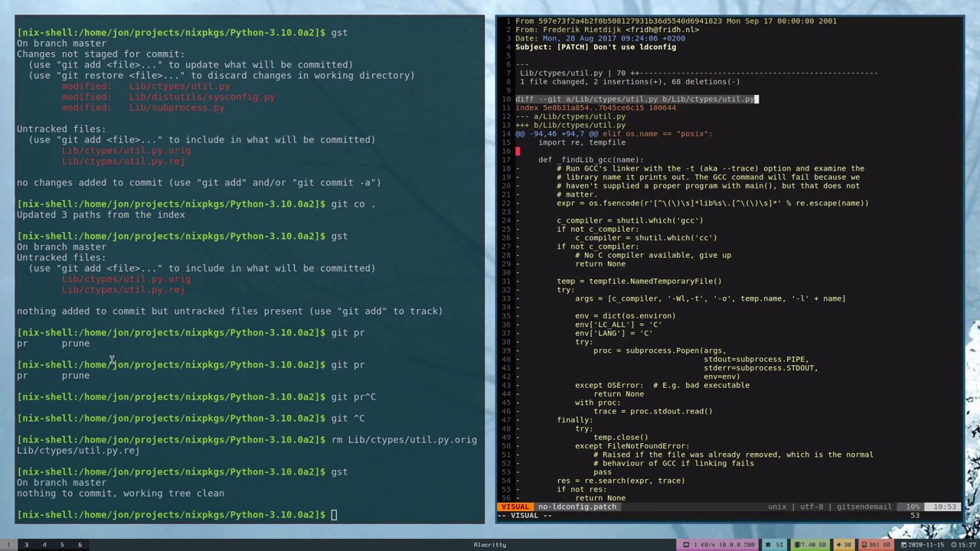Click '1 file changed, 2 insertions(+)' summary line
This screenshot has width=980, height=551.
(x=629, y=82)
